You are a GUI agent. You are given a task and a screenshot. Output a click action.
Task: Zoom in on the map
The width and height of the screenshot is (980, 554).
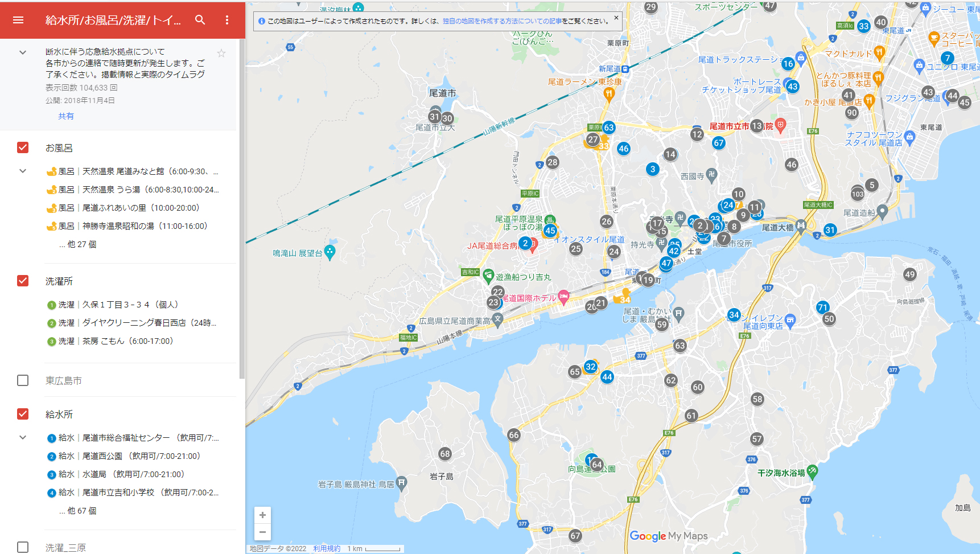(x=262, y=515)
